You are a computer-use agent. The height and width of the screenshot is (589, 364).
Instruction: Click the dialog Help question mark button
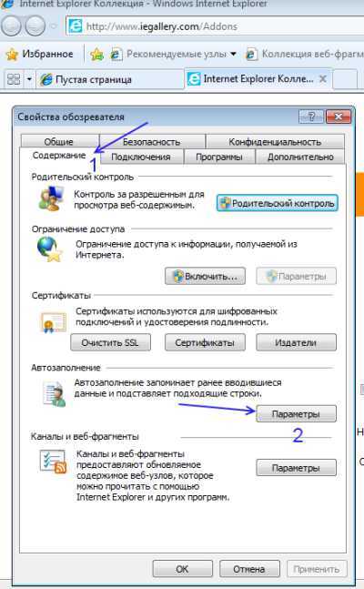tap(310, 117)
